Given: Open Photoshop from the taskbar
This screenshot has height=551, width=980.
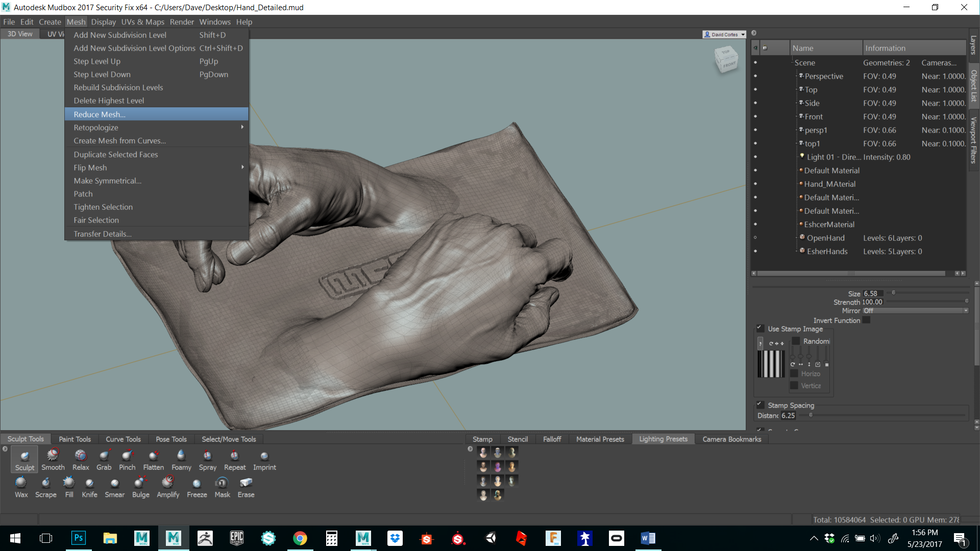Looking at the screenshot, I should 79,538.
